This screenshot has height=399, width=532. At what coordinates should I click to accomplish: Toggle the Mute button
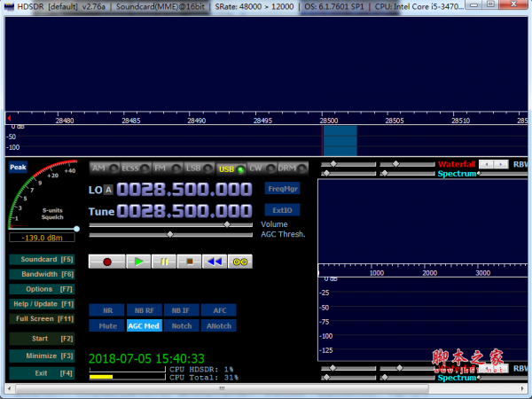pyautogui.click(x=106, y=325)
